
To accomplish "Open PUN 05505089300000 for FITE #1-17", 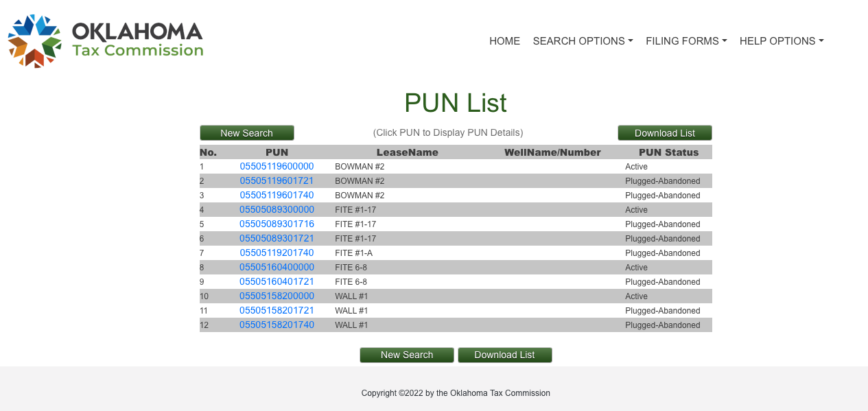I will coord(277,209).
